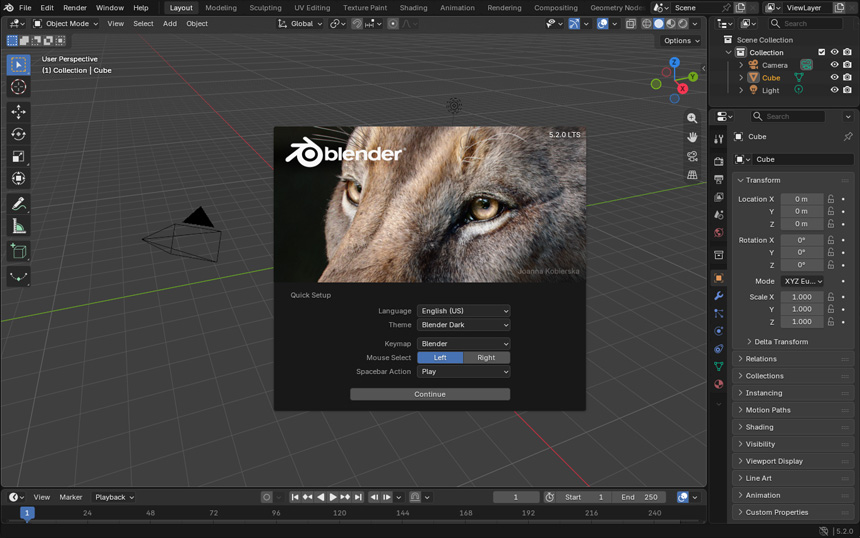
Task: Select Left mouse select option
Action: click(440, 358)
